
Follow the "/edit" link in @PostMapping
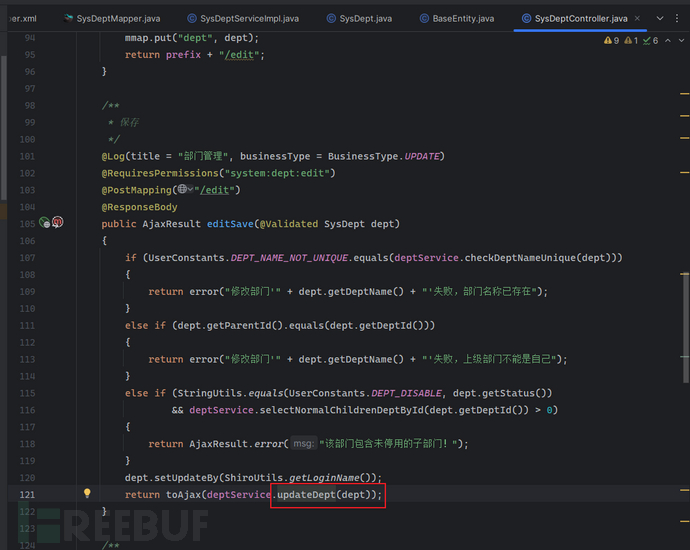click(x=214, y=190)
